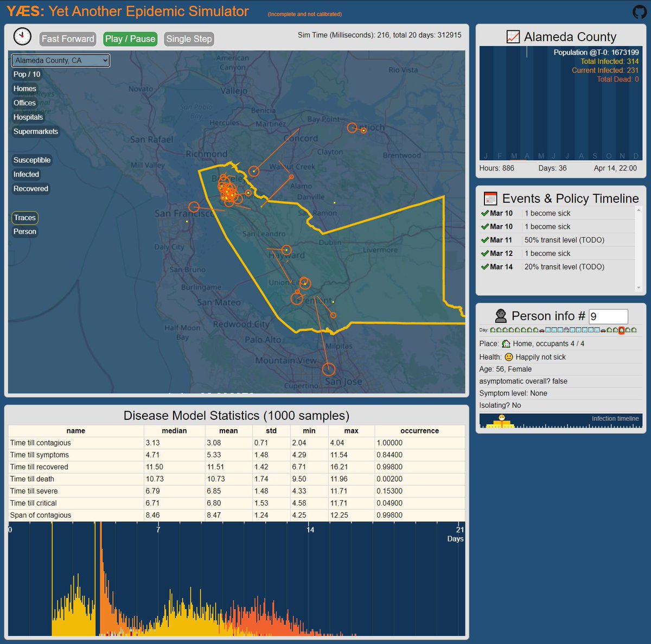Click the "Age: 56, Female" row
Viewport: 651px width, 644px height.
tap(561, 369)
